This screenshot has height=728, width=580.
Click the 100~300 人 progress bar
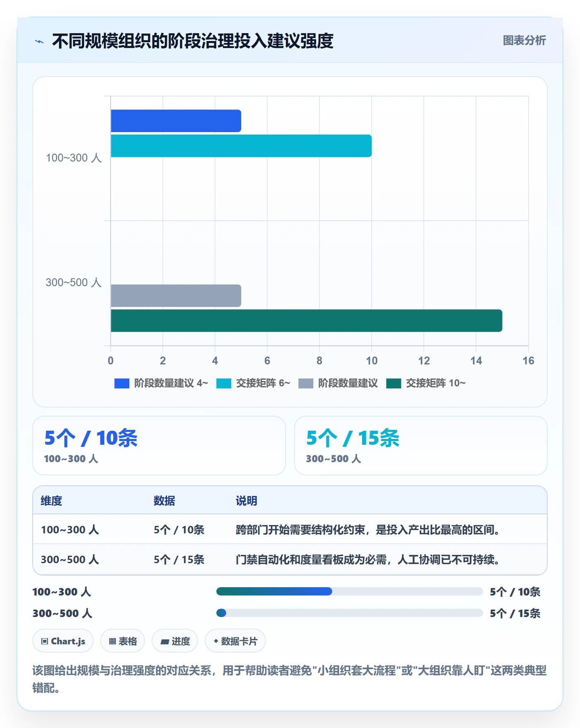coord(350,591)
